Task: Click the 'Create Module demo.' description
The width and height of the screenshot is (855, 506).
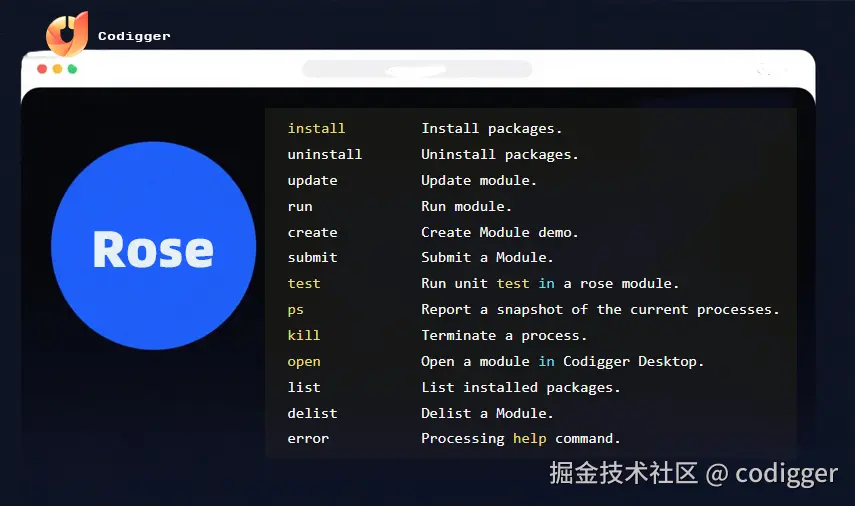Action: point(499,232)
